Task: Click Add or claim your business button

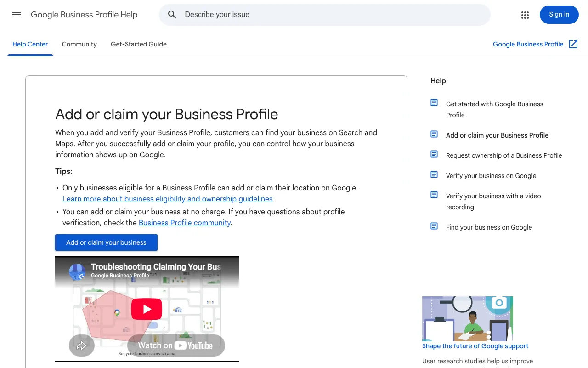Action: [106, 242]
